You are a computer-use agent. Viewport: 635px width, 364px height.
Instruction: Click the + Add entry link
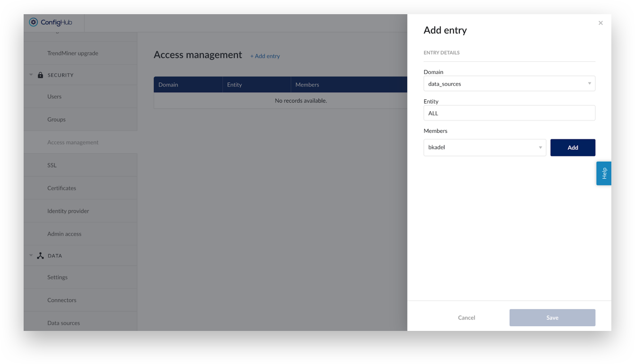click(x=265, y=56)
